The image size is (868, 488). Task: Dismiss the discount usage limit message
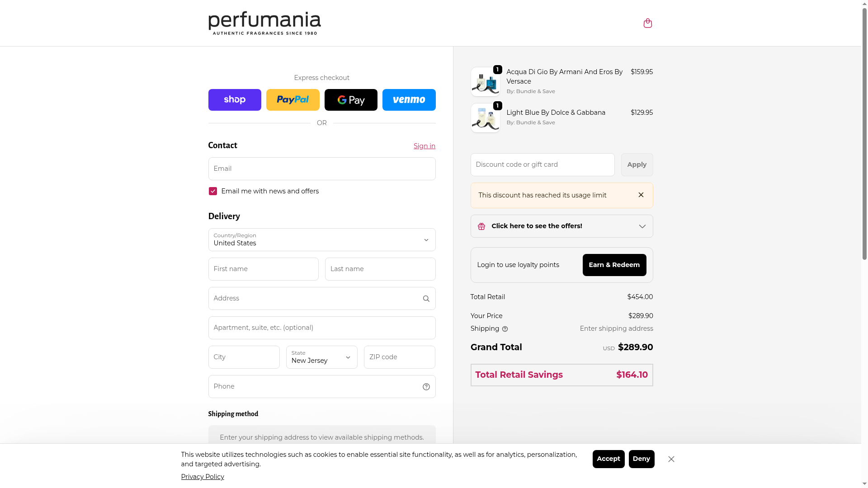(x=641, y=195)
